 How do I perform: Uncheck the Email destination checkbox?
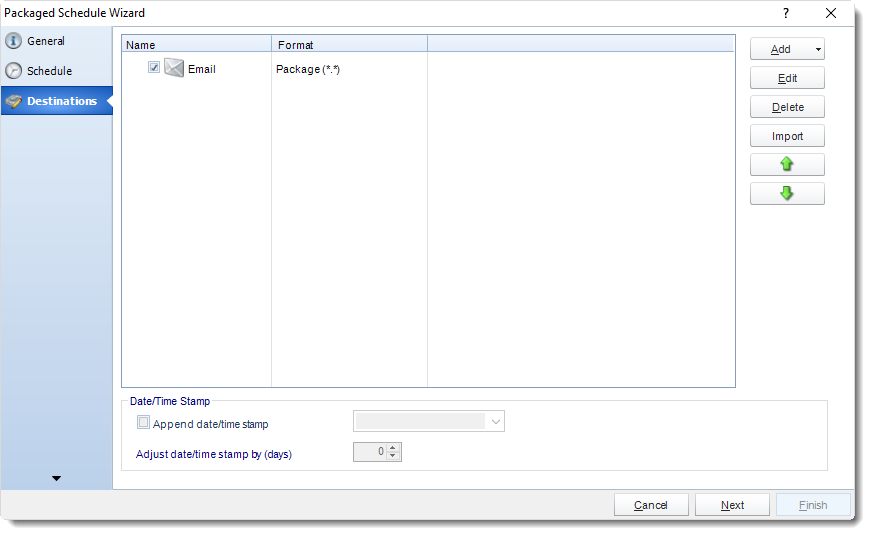click(154, 67)
